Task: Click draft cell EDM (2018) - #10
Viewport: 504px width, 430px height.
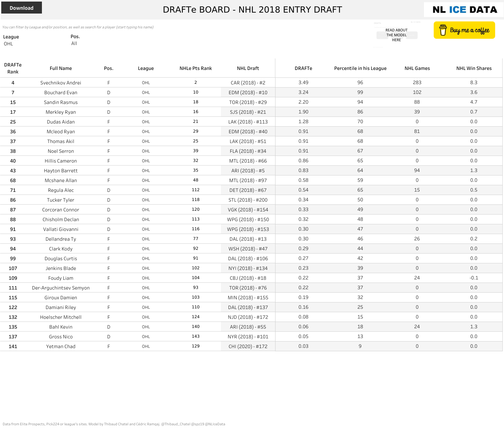Action: [x=248, y=93]
